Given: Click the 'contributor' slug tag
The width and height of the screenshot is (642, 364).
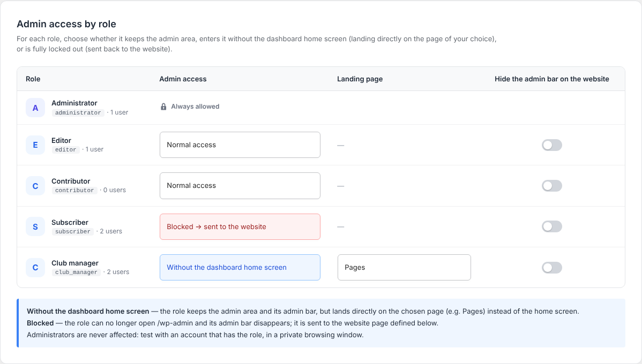Looking at the screenshot, I should 74,190.
